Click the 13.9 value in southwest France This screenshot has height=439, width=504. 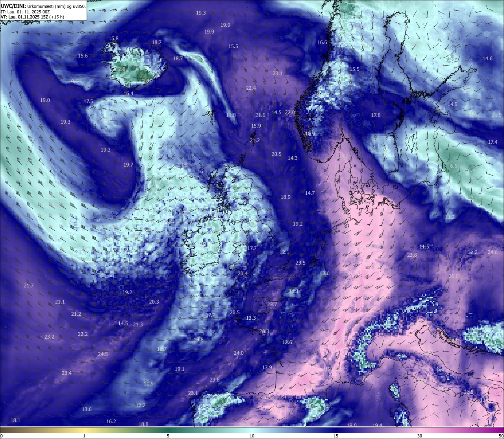pos(267,367)
